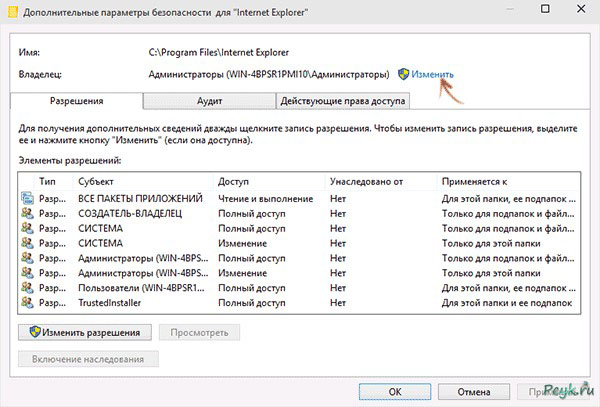Click the Применяется к column header
600x407 pixels.
[x=474, y=181]
